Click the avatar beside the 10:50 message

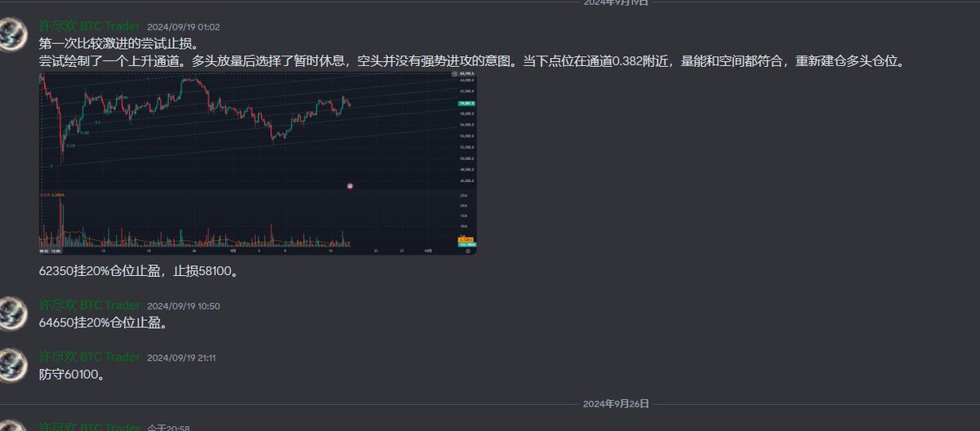(x=13, y=313)
